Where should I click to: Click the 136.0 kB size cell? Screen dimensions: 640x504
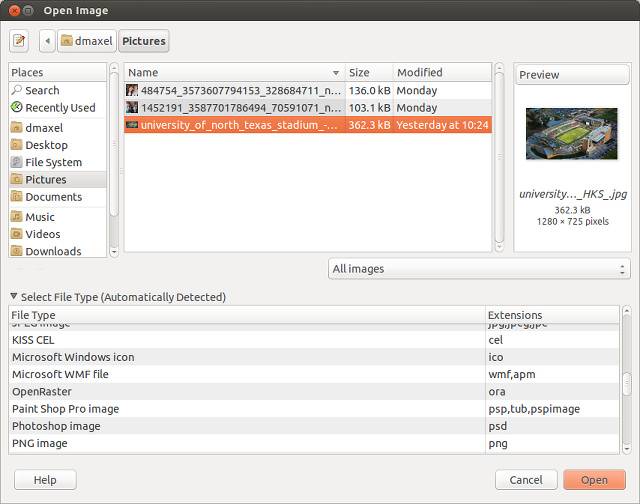tap(369, 90)
